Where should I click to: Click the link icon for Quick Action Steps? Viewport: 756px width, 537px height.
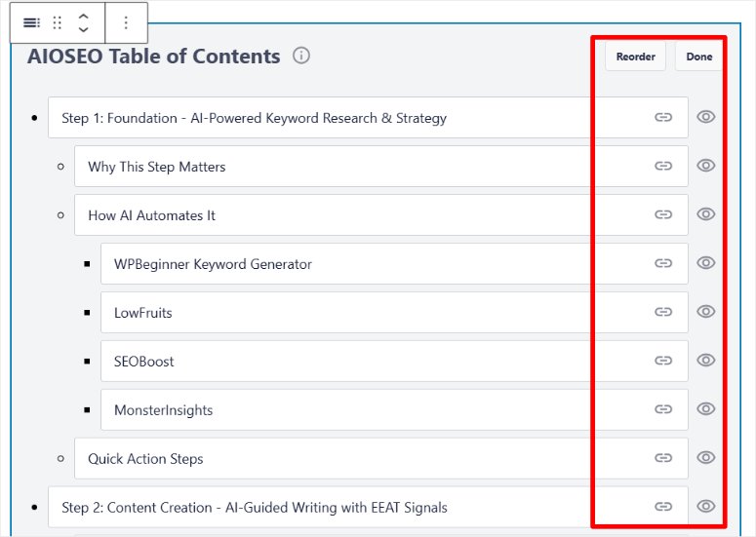click(x=663, y=458)
